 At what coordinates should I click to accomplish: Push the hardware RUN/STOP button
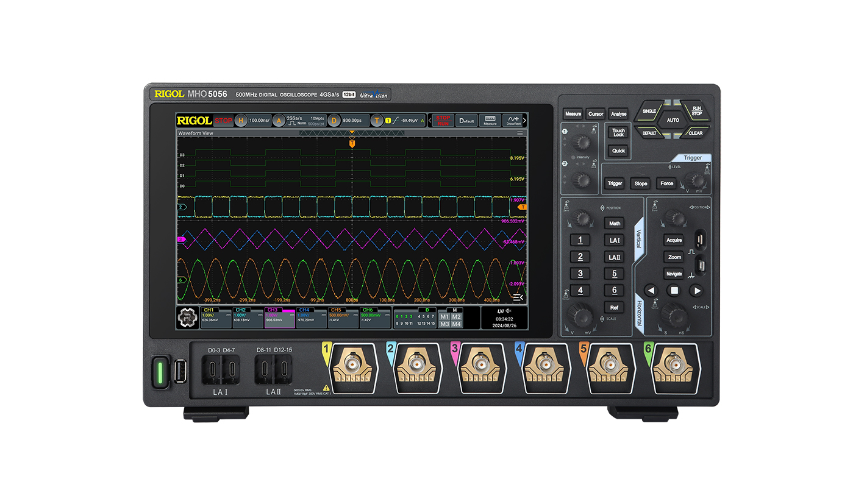pos(696,111)
